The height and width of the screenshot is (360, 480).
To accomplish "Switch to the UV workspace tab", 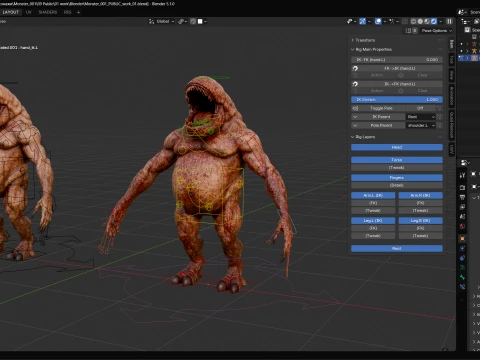I will [29, 12].
